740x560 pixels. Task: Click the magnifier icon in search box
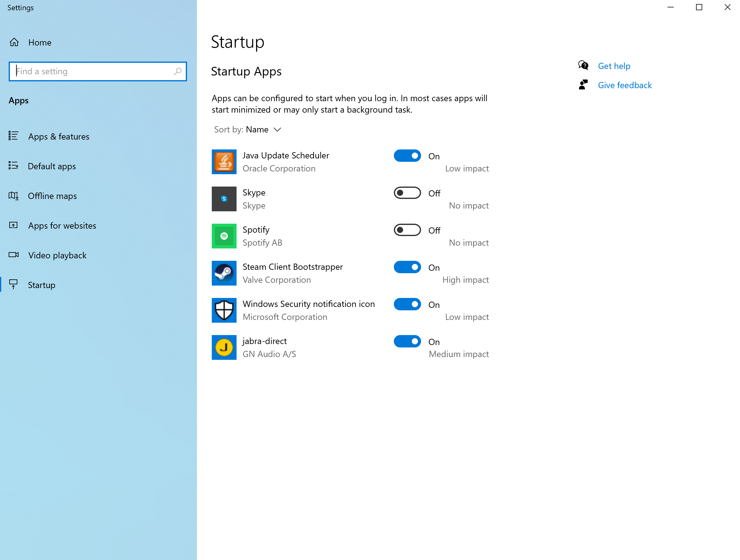[x=178, y=71]
